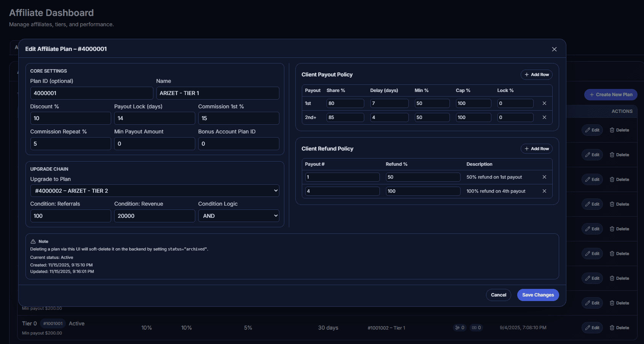Remove the 1st payout policy row via its × icon
The height and width of the screenshot is (344, 644).
(x=544, y=103)
